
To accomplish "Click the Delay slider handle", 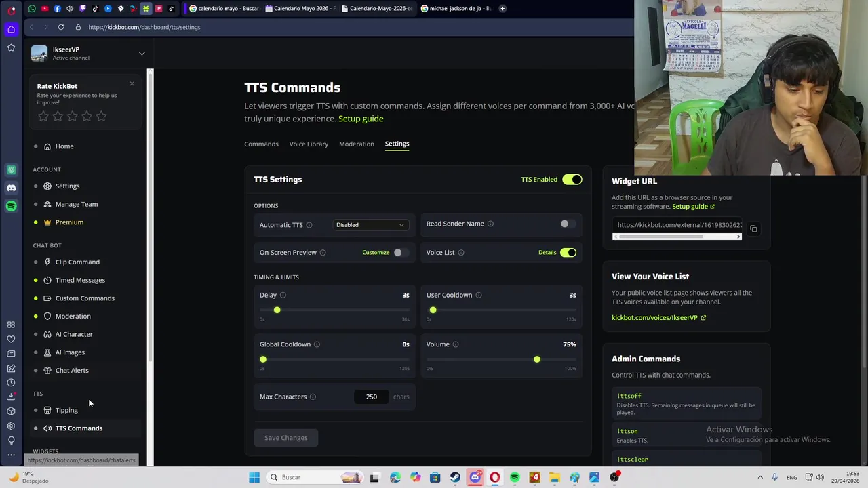I will [277, 310].
